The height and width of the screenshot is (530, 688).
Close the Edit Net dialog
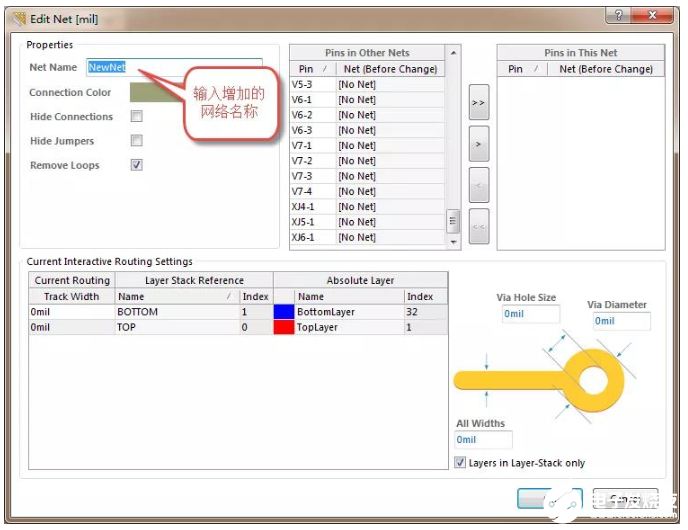[x=652, y=15]
